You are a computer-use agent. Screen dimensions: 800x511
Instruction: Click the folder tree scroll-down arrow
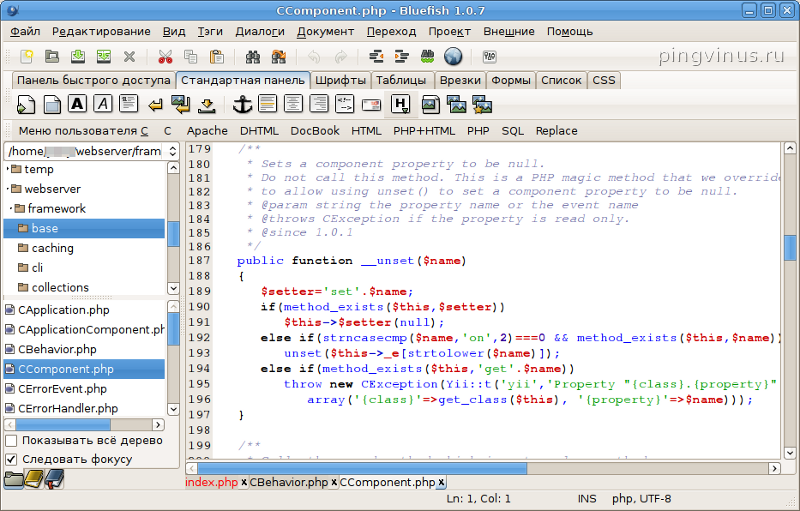[173, 289]
